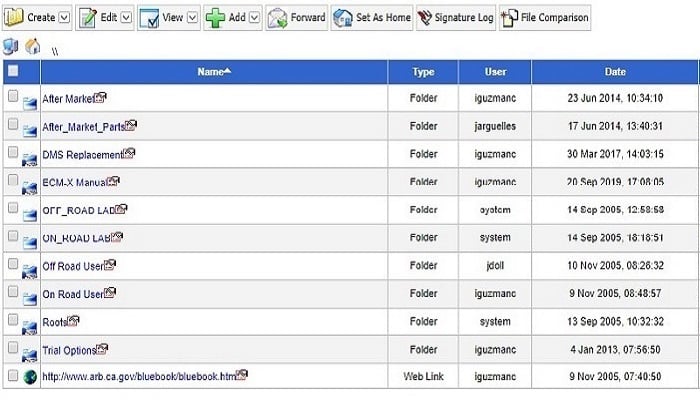Expand the Create dropdown arrow
Screen dimensions: 700x400
[x=64, y=18]
